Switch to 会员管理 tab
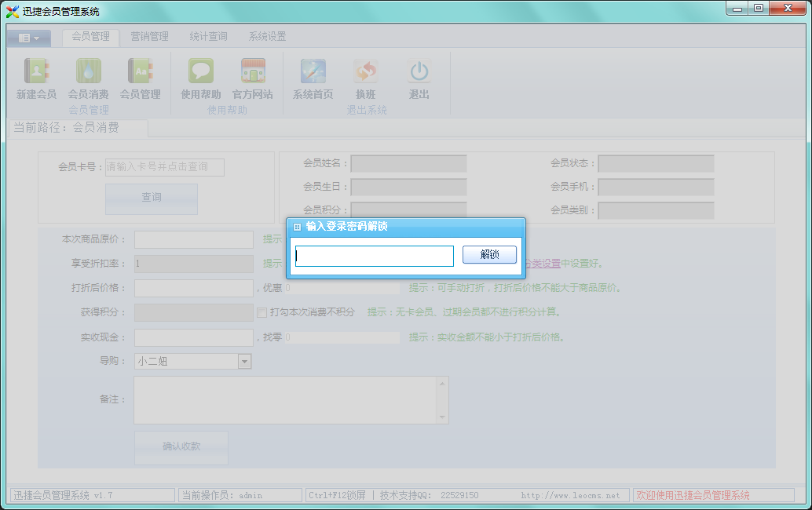This screenshot has height=510, width=812. [x=90, y=37]
